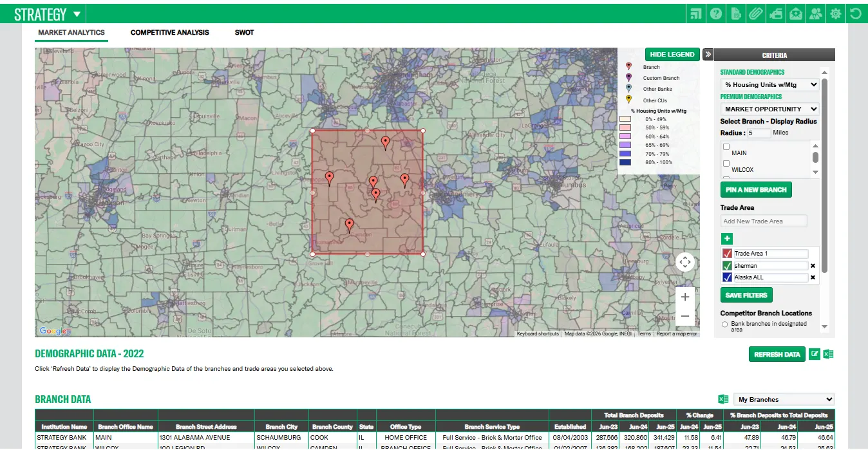Click the Add New Trade Area input field

tap(764, 221)
